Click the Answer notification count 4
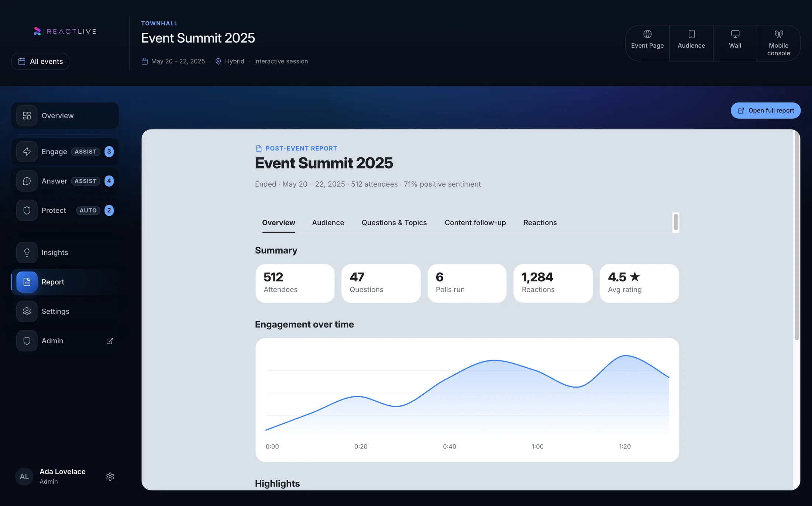 click(x=109, y=181)
